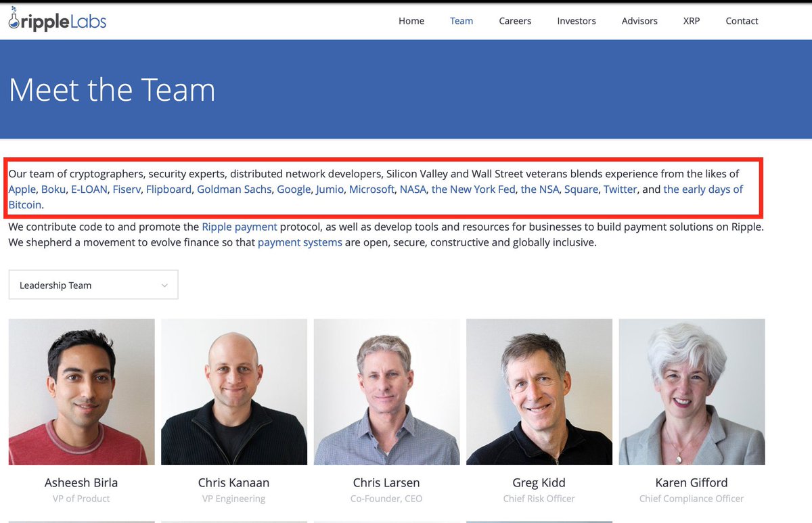Click Asheesh Birla's photo
The image size is (812, 523).
(82, 392)
